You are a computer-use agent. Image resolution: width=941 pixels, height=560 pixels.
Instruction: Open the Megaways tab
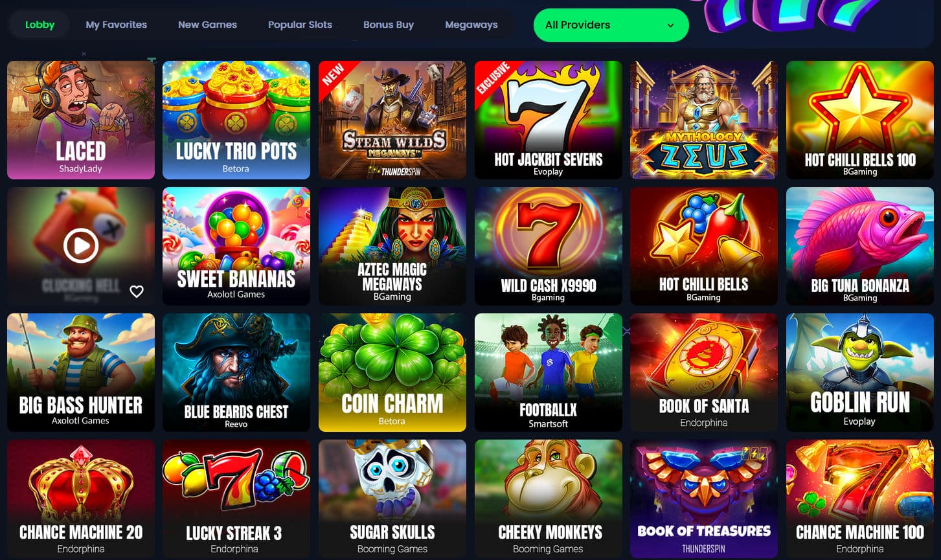coord(471,25)
